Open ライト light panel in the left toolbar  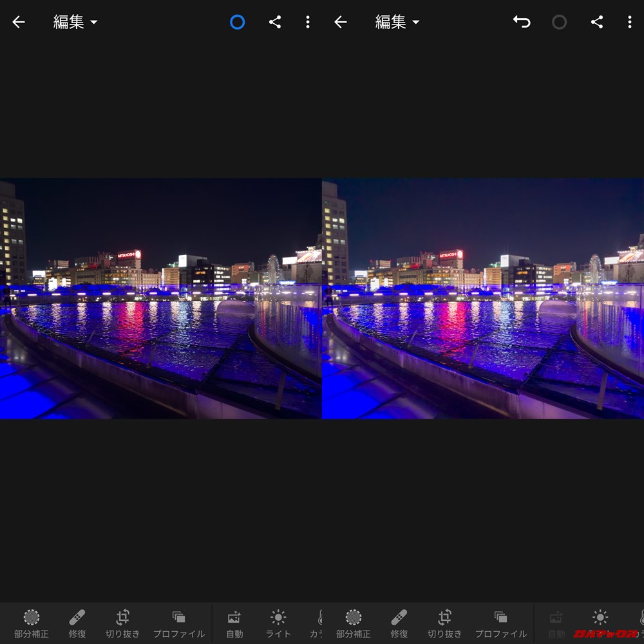pyautogui.click(x=278, y=623)
